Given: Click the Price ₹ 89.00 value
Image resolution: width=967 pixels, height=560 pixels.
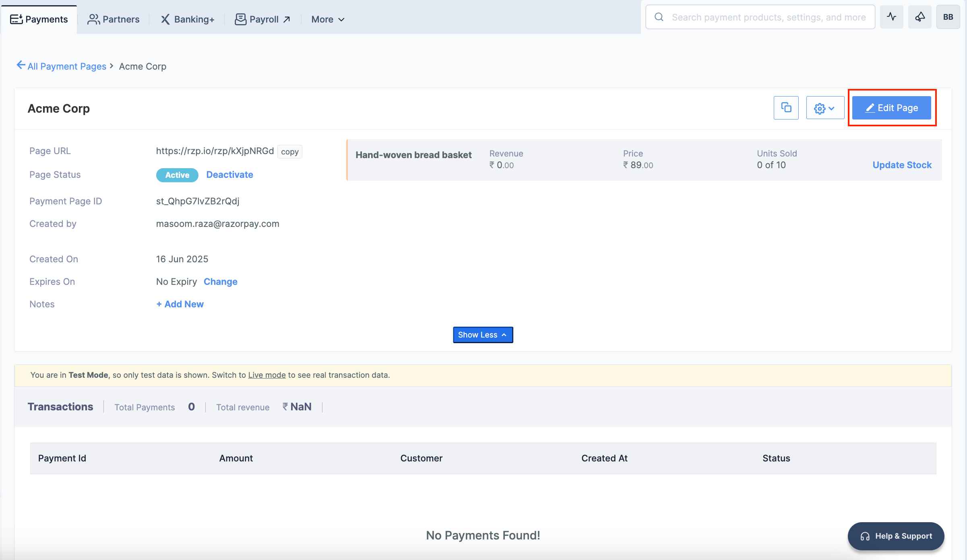Looking at the screenshot, I should 638,165.
